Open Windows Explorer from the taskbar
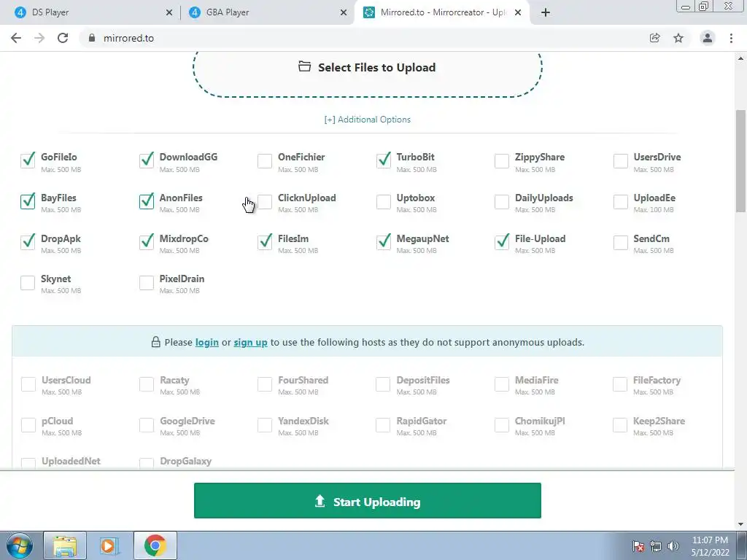 pos(65,545)
